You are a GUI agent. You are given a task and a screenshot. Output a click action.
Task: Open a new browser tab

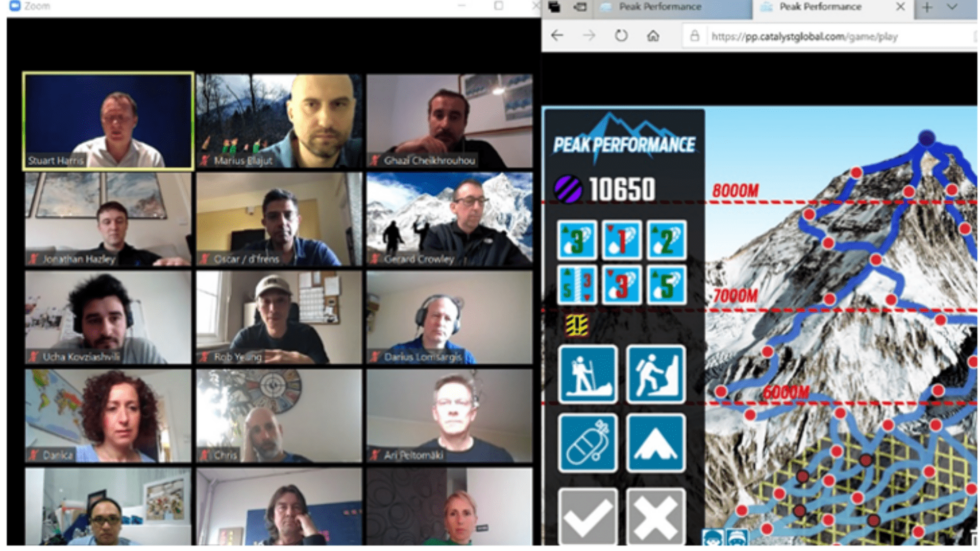tap(927, 7)
